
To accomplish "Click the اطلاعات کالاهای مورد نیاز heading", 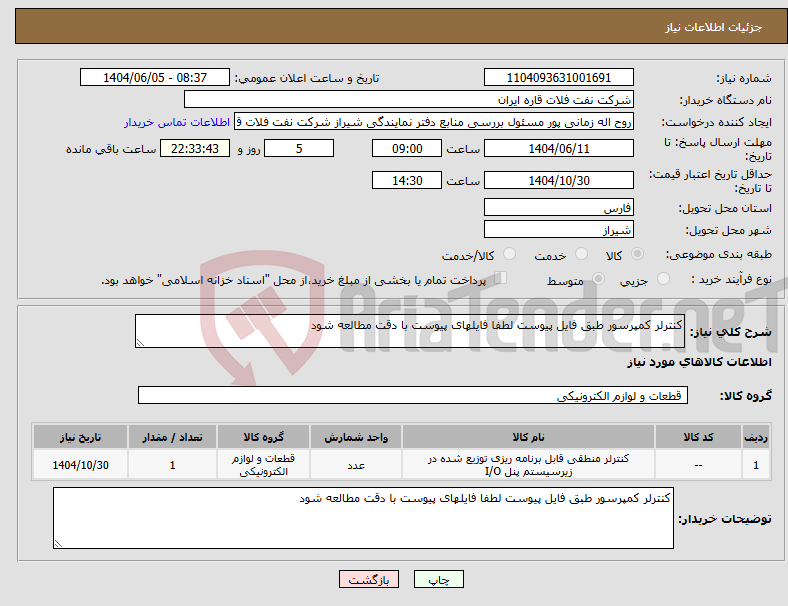I will tap(699, 362).
